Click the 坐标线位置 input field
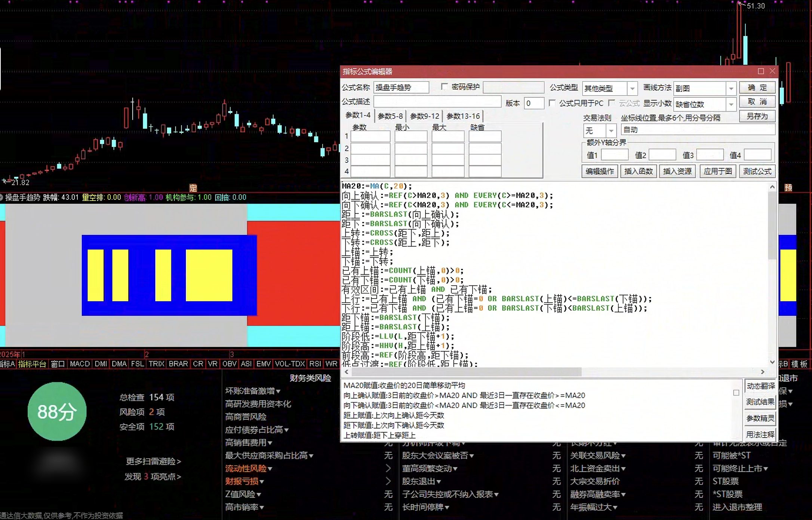The width and height of the screenshot is (812, 520). pyautogui.click(x=698, y=130)
